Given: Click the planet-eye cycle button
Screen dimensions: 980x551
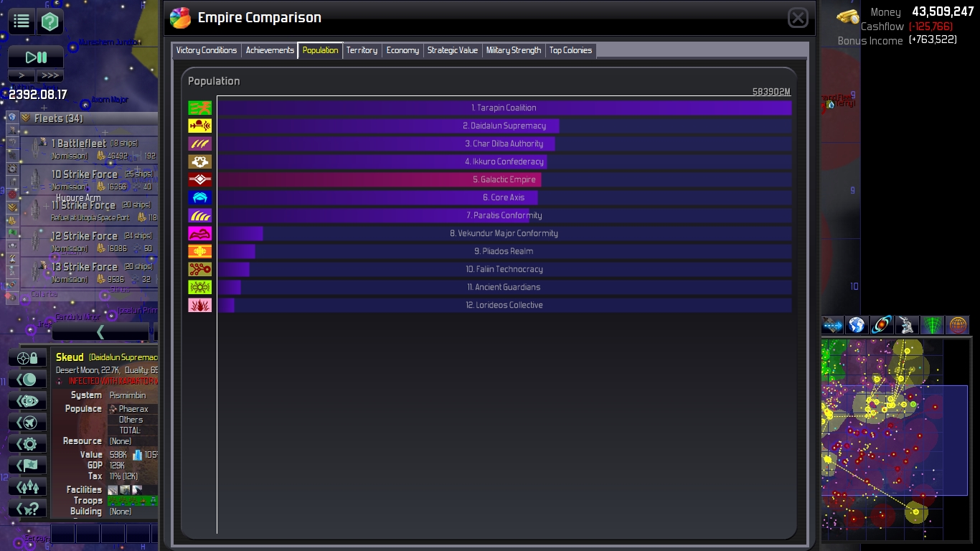Looking at the screenshot, I should tap(28, 401).
